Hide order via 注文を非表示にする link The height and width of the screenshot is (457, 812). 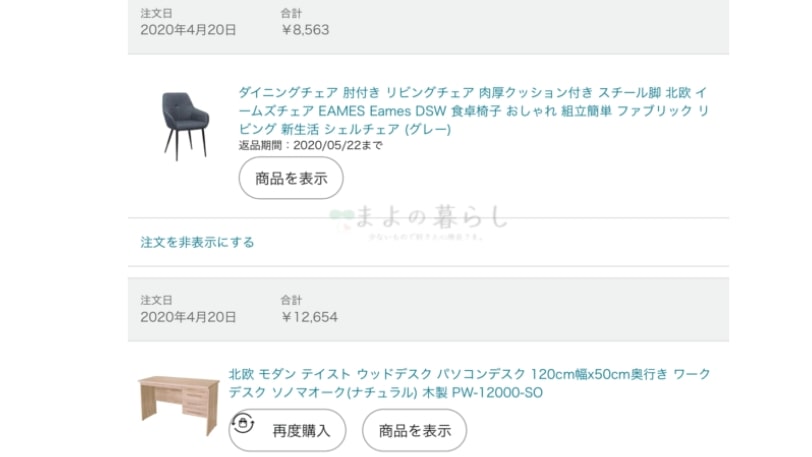tap(197, 242)
